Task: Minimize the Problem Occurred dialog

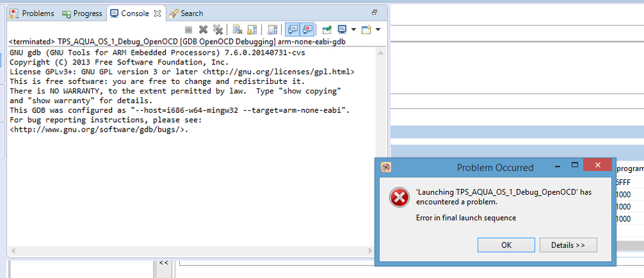Action: [x=558, y=166]
